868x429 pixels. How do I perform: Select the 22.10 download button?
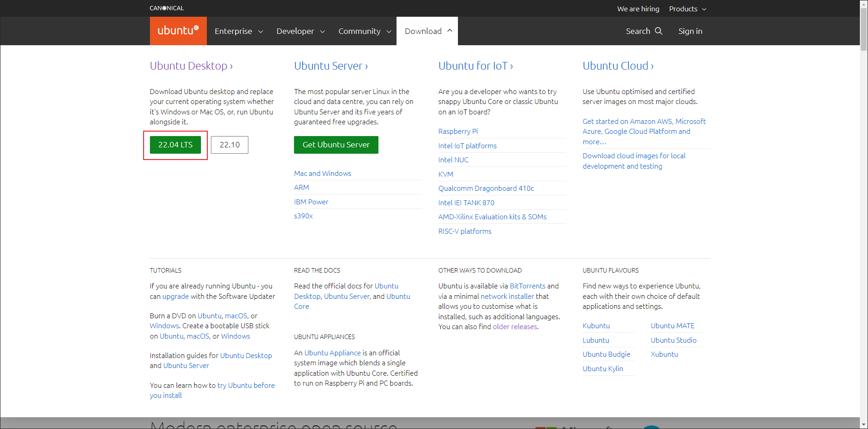click(x=229, y=145)
